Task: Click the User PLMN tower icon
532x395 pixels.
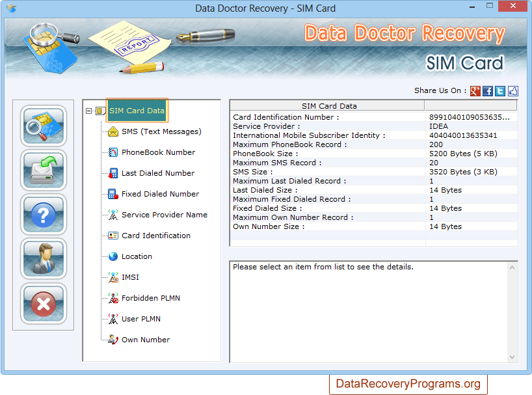Action: (113, 319)
